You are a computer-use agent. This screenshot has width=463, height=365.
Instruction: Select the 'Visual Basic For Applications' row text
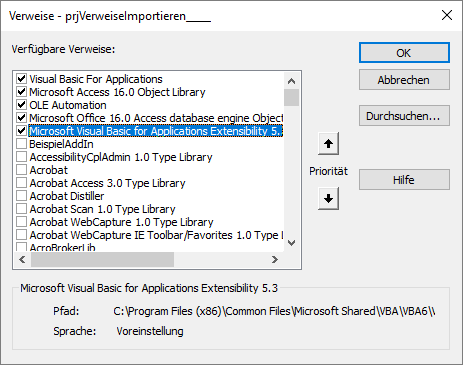click(96, 79)
